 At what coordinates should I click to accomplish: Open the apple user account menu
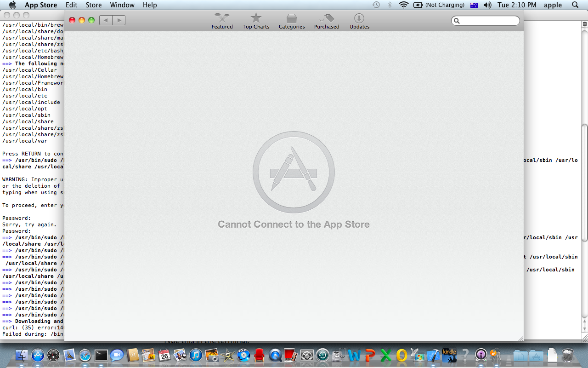[553, 5]
